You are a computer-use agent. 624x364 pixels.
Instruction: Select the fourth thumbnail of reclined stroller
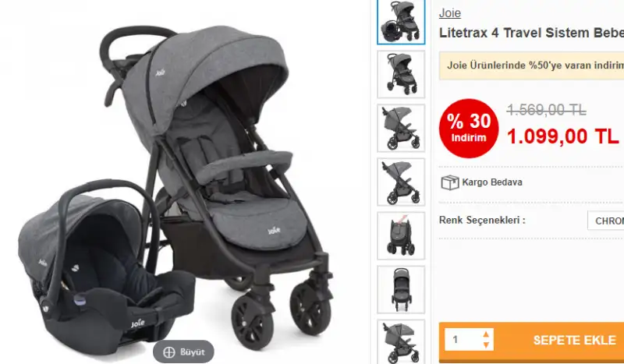401,182
